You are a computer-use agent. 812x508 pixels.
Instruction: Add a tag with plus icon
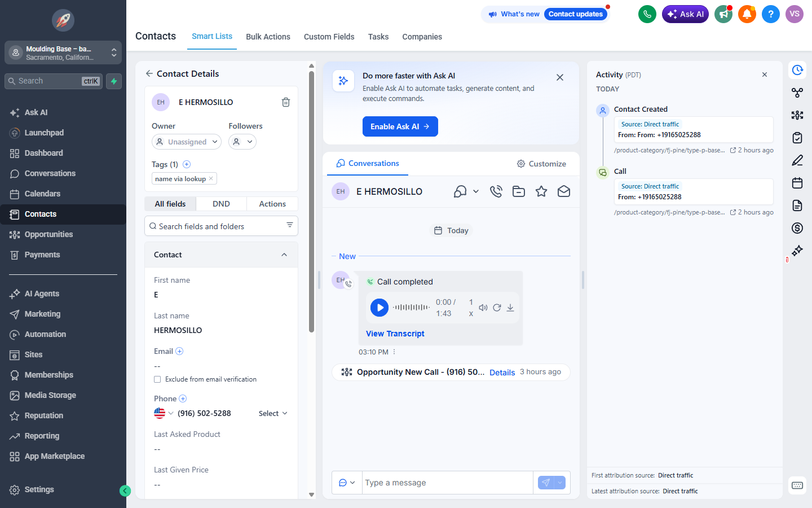coord(187,164)
